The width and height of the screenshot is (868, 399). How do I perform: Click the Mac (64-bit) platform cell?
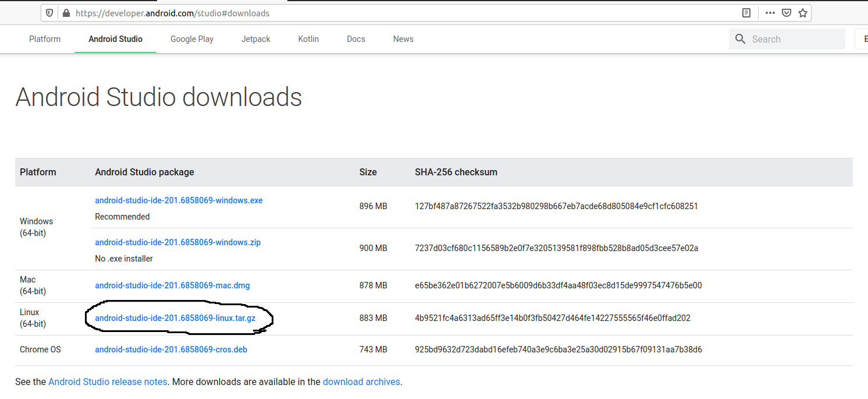point(33,285)
